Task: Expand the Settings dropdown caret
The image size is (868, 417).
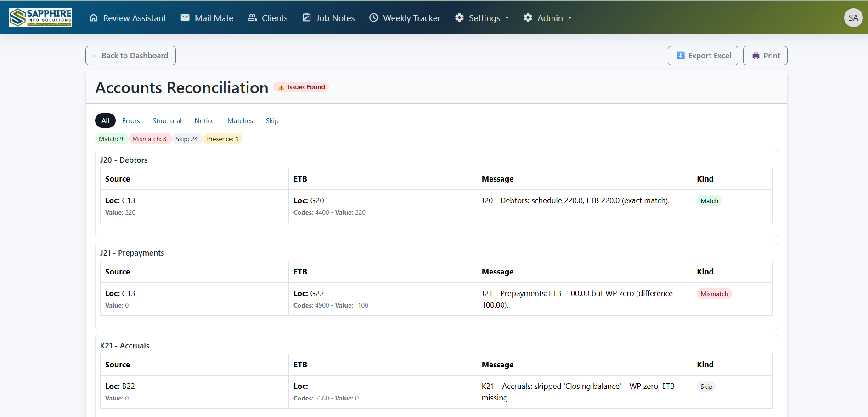Action: (507, 18)
